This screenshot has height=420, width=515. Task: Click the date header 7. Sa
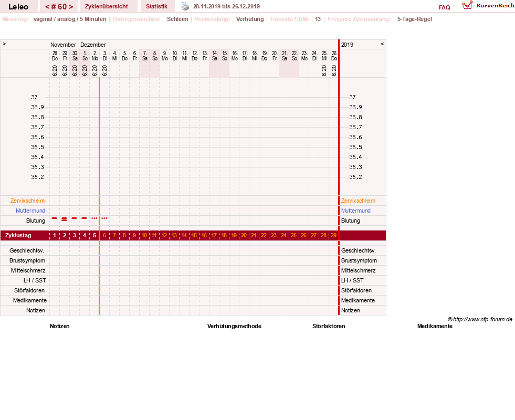(x=144, y=56)
